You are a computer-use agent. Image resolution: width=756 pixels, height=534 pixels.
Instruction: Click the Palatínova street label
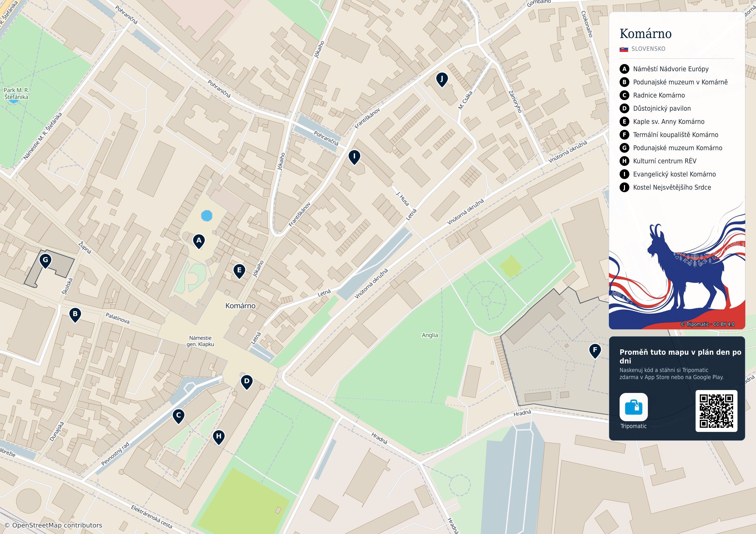click(x=118, y=318)
